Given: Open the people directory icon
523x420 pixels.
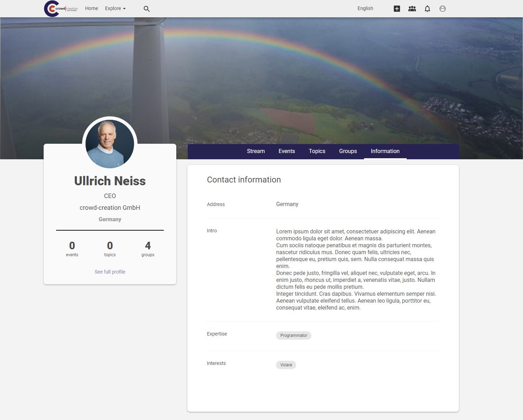Looking at the screenshot, I should pyautogui.click(x=412, y=9).
